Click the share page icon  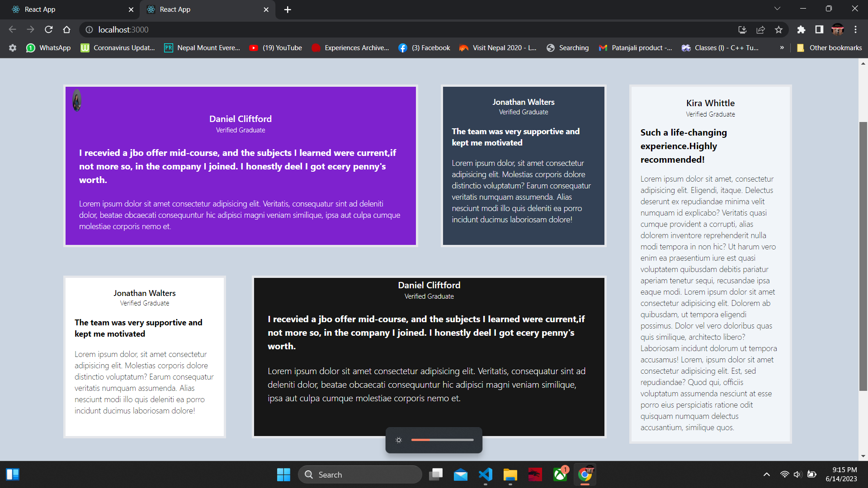click(x=760, y=29)
